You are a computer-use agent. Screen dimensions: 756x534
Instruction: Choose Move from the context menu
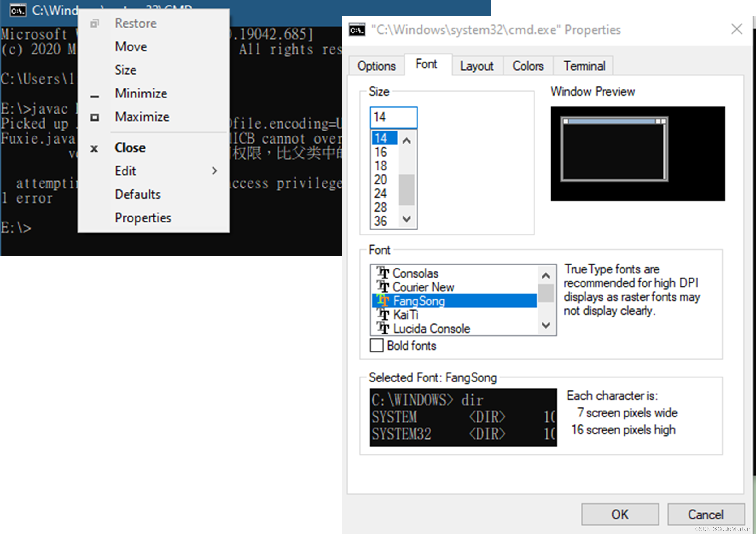point(153,47)
